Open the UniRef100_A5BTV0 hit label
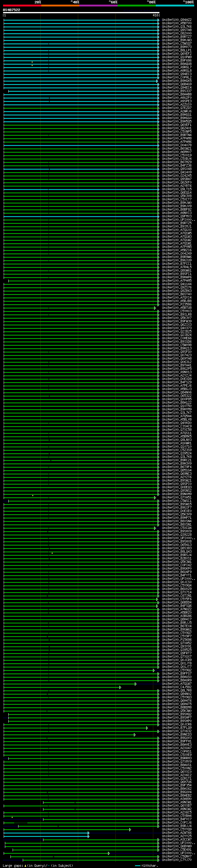 (x=177, y=23)
